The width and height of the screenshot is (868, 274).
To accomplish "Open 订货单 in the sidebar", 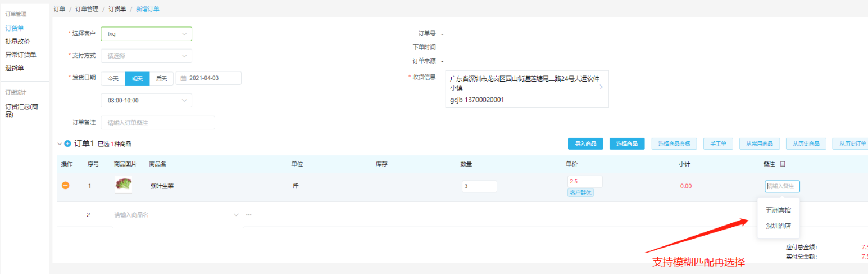I will [15, 28].
